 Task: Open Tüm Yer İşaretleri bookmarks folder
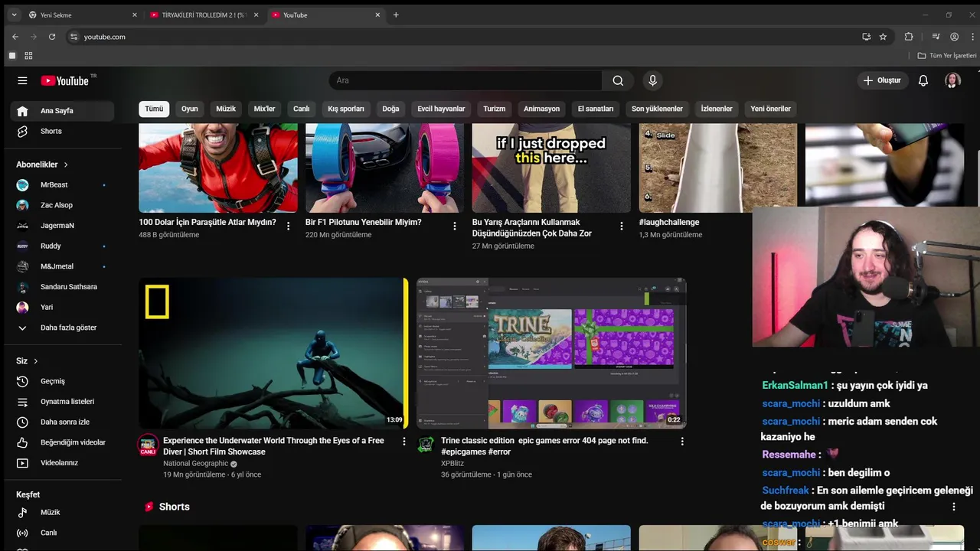tap(947, 56)
